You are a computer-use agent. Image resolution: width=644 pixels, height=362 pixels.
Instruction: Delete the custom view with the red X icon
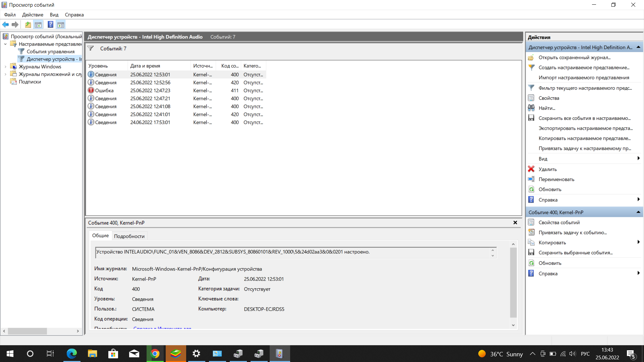(x=531, y=169)
